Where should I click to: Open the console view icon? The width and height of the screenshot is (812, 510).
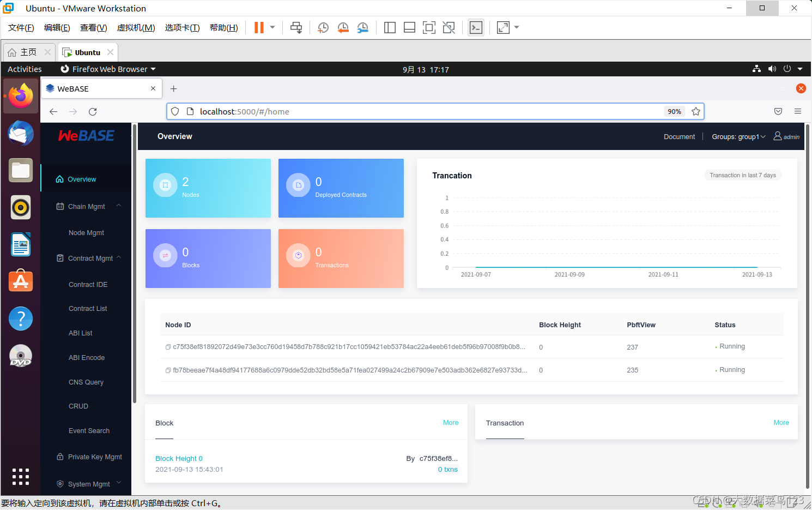tap(476, 27)
